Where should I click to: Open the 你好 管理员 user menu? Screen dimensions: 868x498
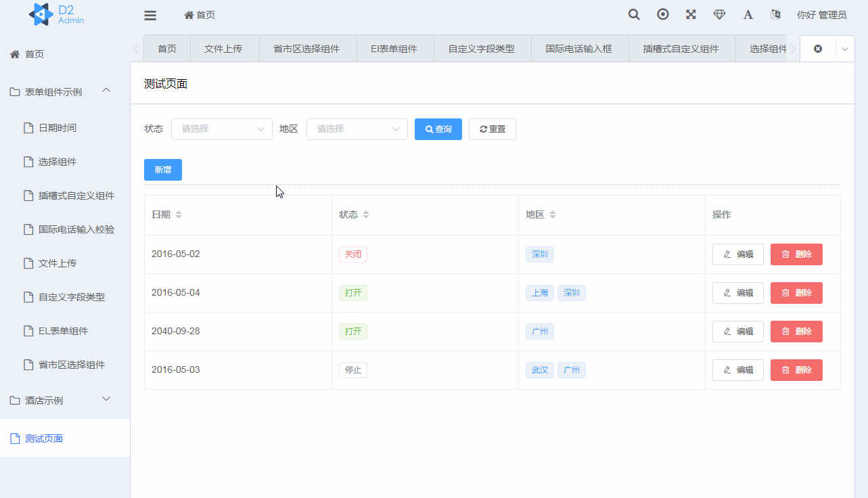pos(821,15)
